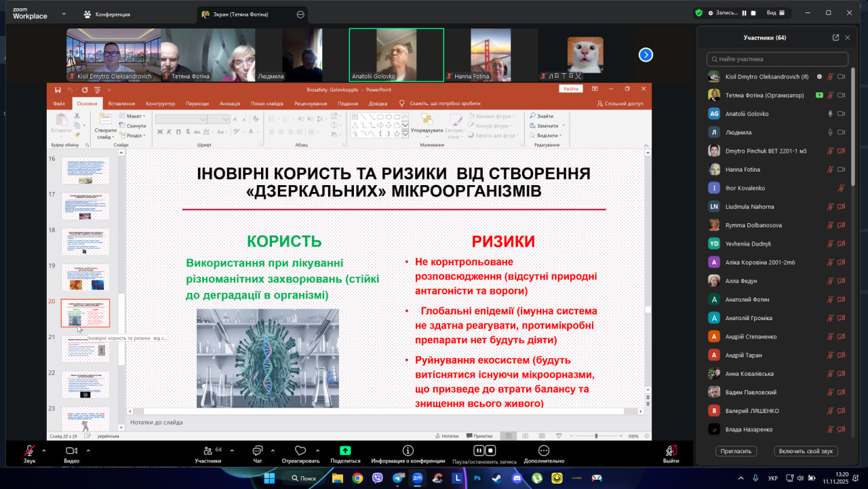868x489 pixels.
Task: Click the participant search field
Action: tap(777, 59)
